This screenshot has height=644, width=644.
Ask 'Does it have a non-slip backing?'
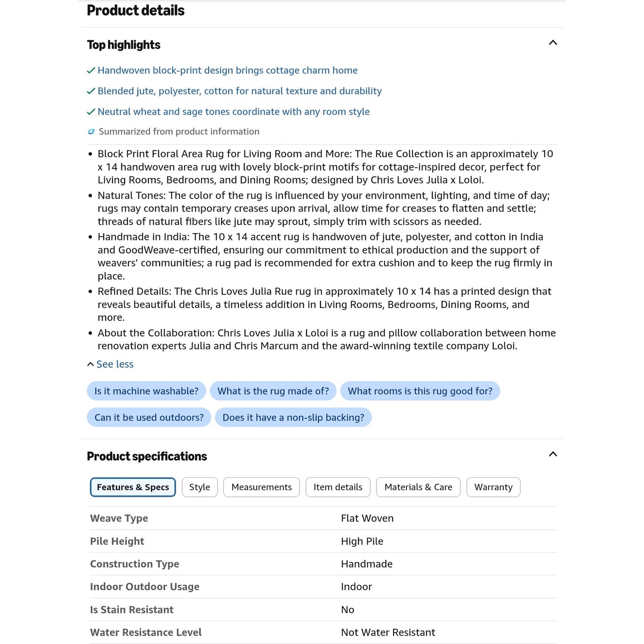293,417
